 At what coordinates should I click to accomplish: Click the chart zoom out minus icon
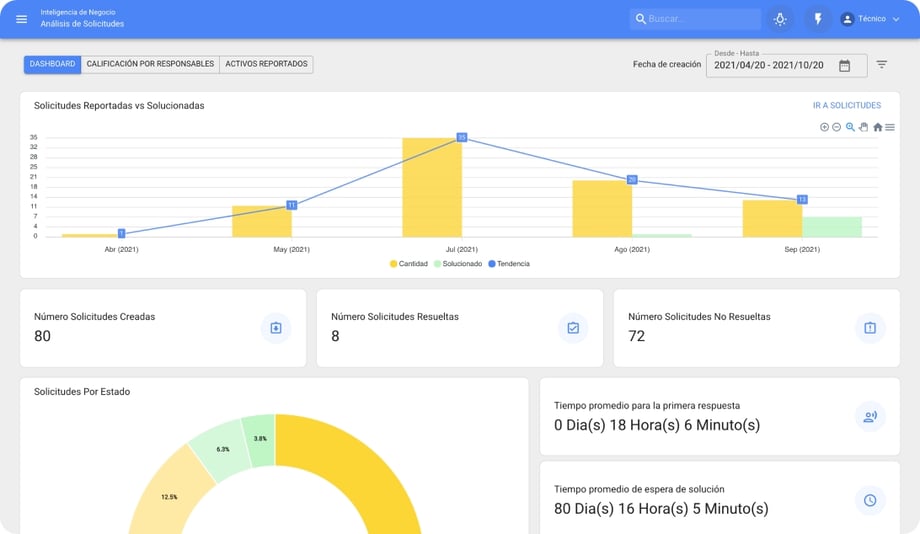point(837,127)
